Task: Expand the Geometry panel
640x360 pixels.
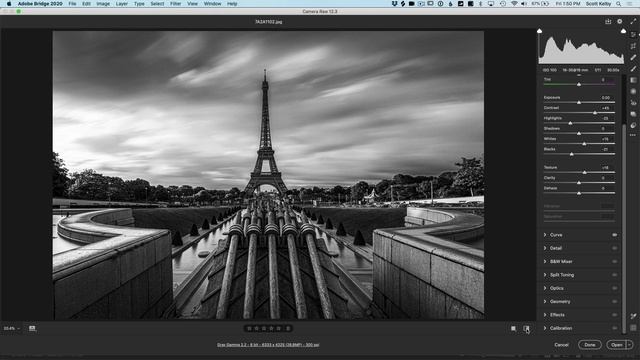Action: click(x=545, y=302)
